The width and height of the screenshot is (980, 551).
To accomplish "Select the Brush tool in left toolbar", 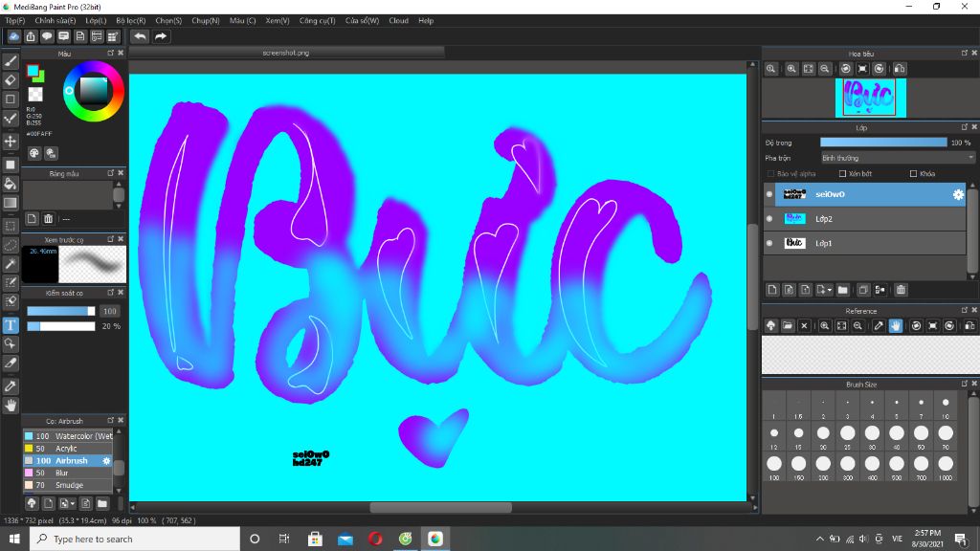I will [x=10, y=62].
